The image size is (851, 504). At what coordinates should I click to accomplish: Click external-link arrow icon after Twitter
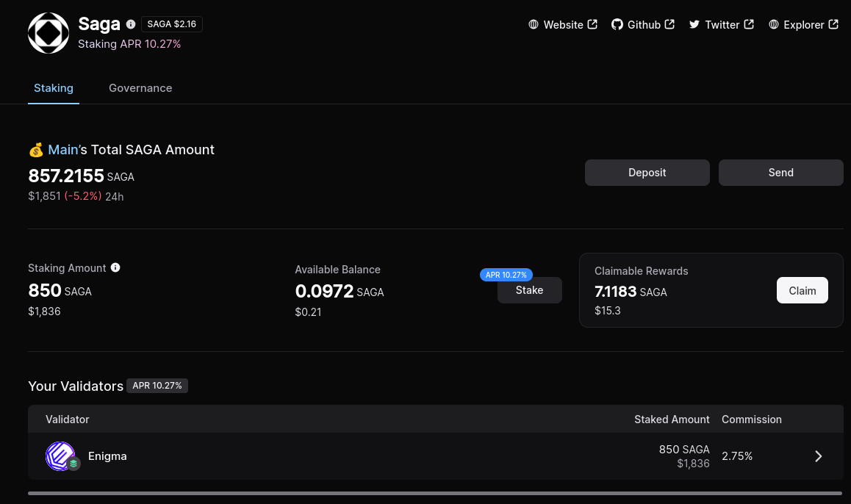click(749, 24)
